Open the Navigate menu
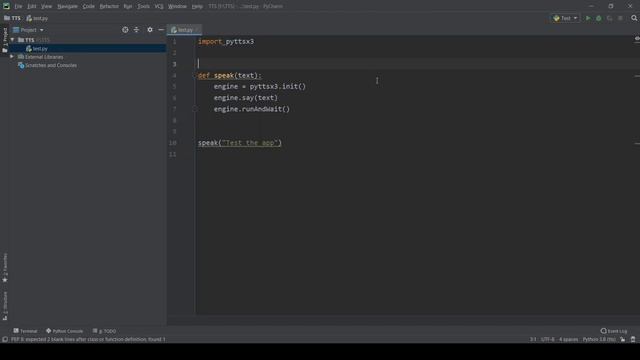Viewport: 640px width, 360px height. pos(67,7)
